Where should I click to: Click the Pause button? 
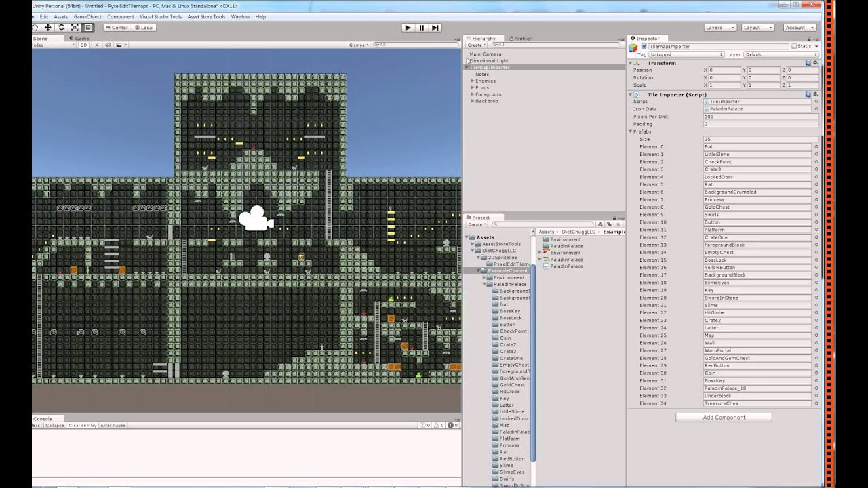(x=421, y=28)
